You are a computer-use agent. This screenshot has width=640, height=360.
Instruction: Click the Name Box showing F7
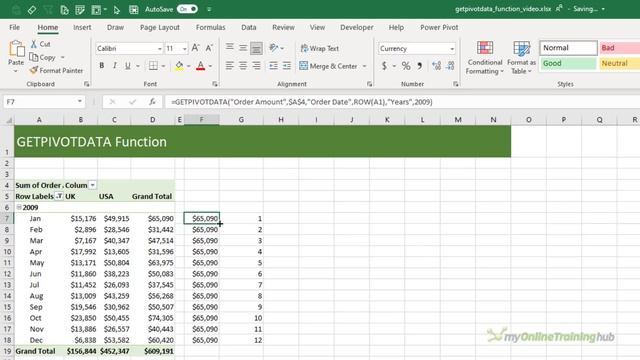click(x=39, y=102)
